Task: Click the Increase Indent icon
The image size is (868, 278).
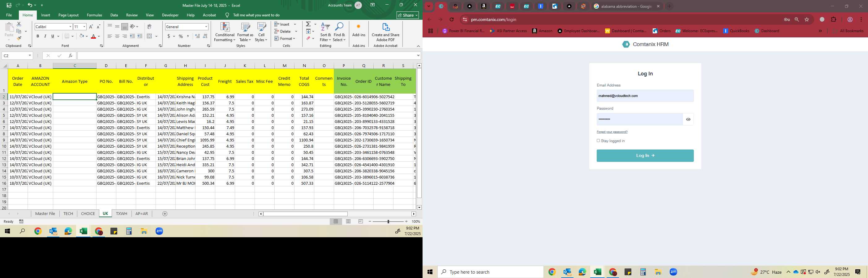Action: (x=140, y=36)
